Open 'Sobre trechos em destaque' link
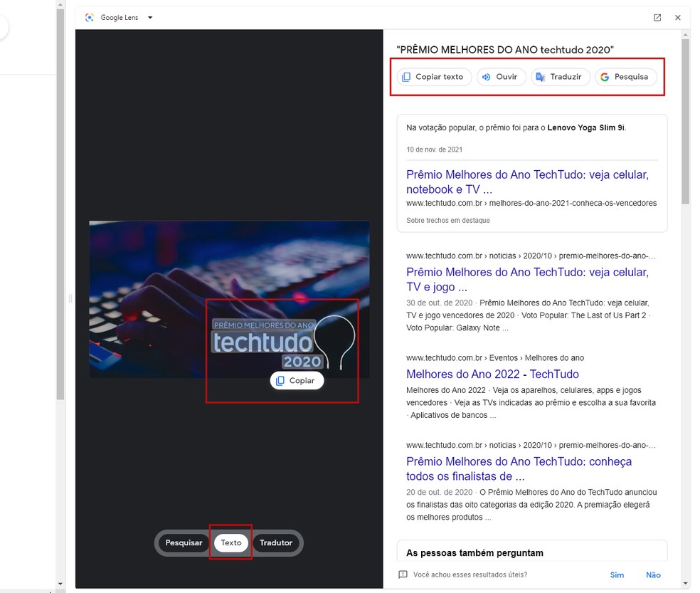The height and width of the screenshot is (593, 700). [x=447, y=220]
